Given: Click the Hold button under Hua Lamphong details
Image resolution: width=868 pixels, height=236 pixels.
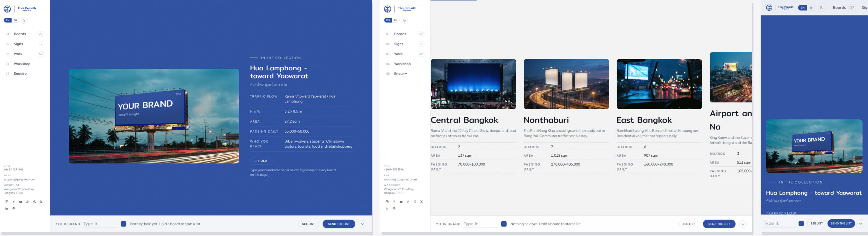Looking at the screenshot, I should pos(260,161).
